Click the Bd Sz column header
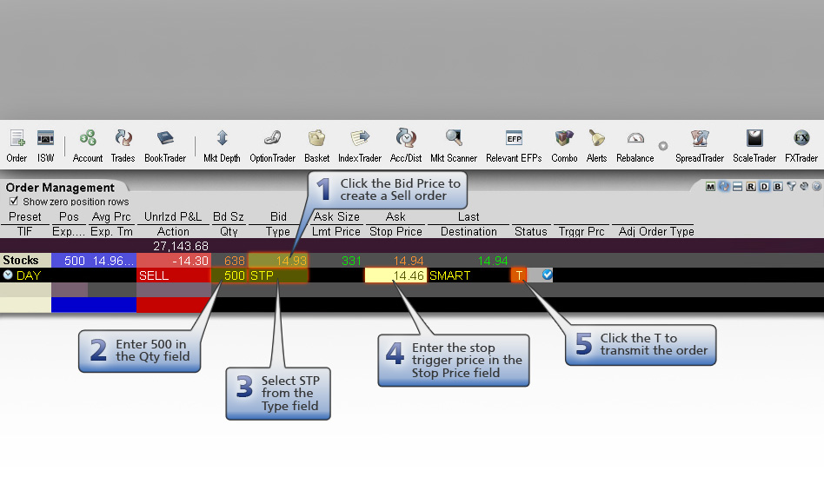 (x=228, y=216)
